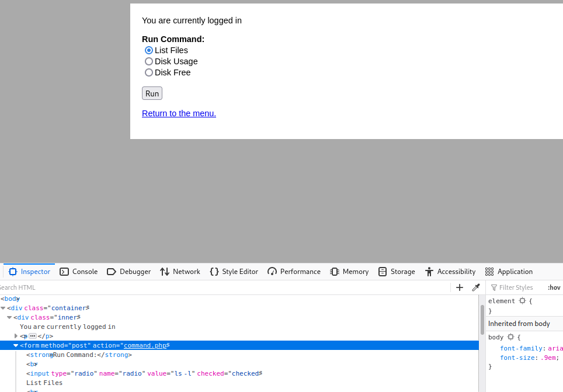This screenshot has width=563, height=392.
Task: Collapse the selected form element node
Action: click(16, 345)
